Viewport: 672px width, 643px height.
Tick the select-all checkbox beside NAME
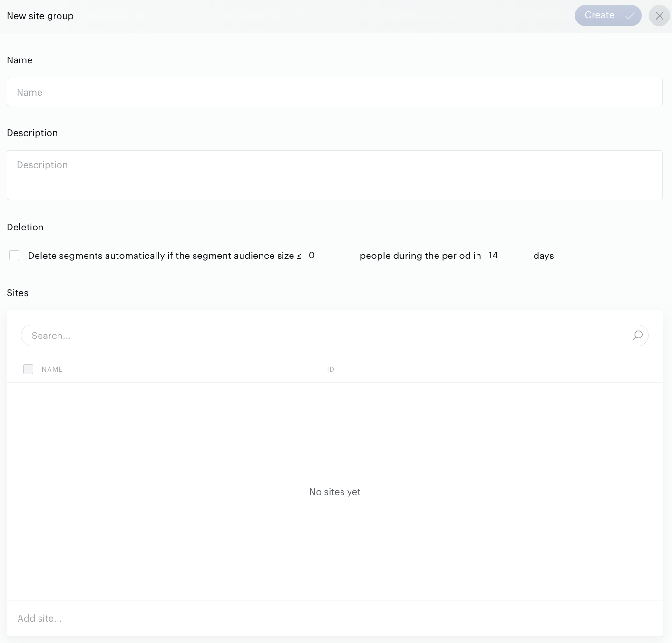point(29,369)
